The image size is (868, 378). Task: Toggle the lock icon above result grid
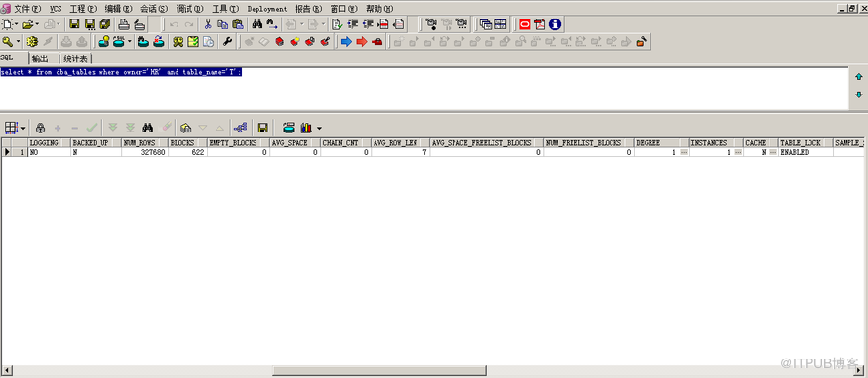(40, 128)
